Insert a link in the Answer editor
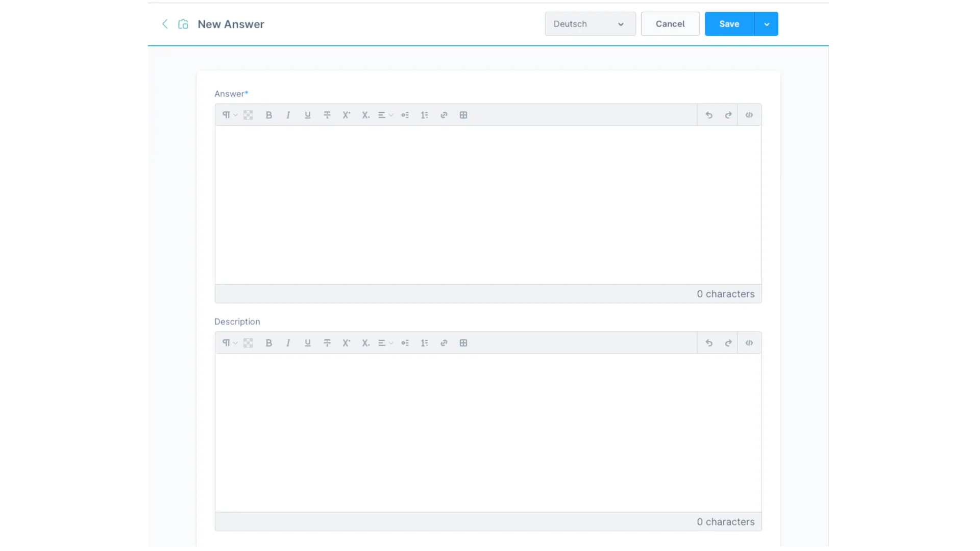This screenshot has height=551, width=980. (x=444, y=115)
